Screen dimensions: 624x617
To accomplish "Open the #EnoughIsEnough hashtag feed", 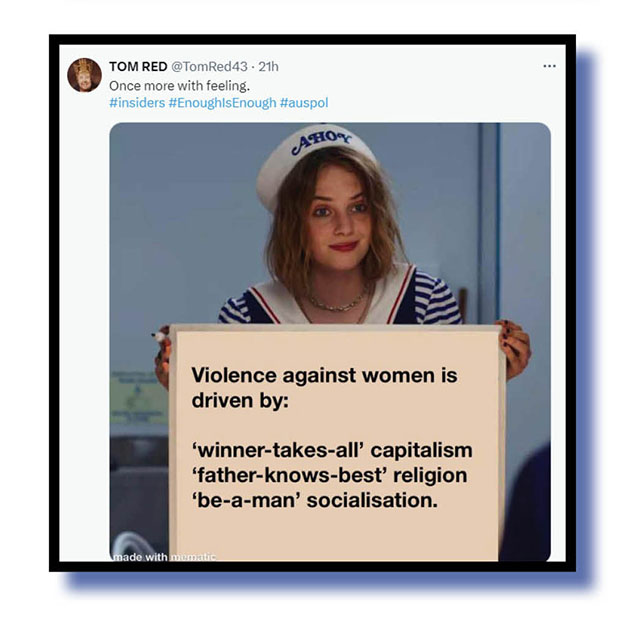I will [x=222, y=103].
